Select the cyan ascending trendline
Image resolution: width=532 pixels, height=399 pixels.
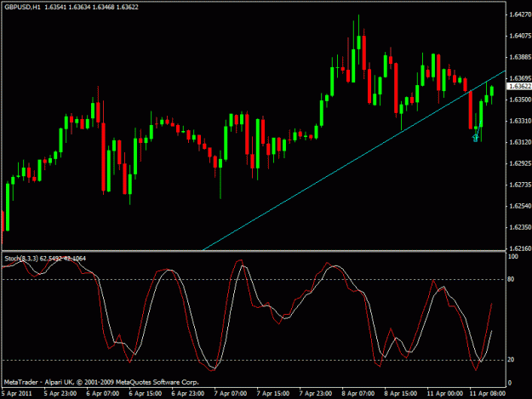[354, 161]
